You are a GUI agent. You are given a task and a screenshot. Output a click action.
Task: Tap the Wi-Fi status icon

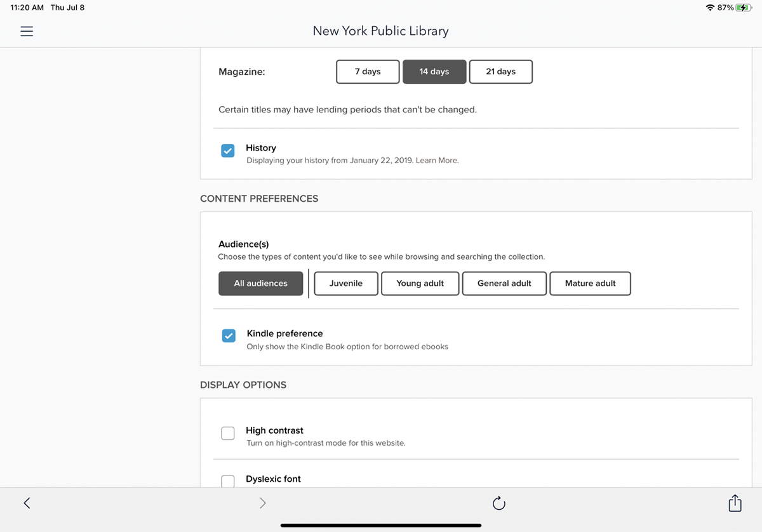click(710, 8)
